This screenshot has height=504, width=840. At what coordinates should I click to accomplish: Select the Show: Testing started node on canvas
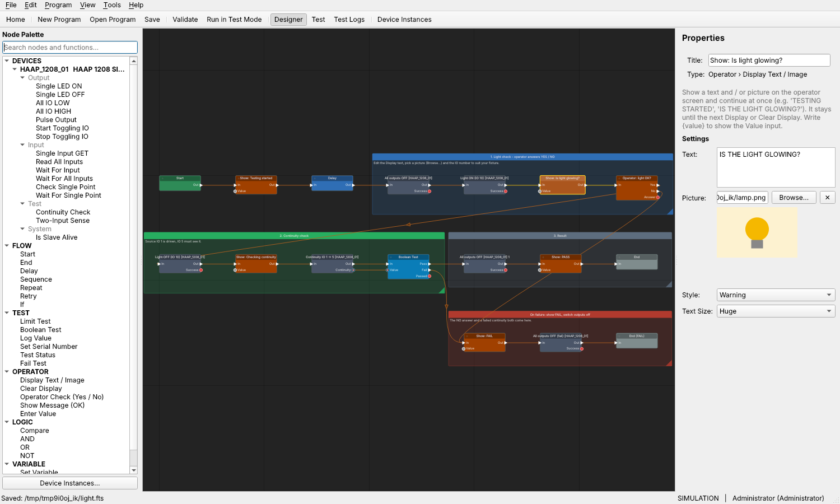pos(256,185)
